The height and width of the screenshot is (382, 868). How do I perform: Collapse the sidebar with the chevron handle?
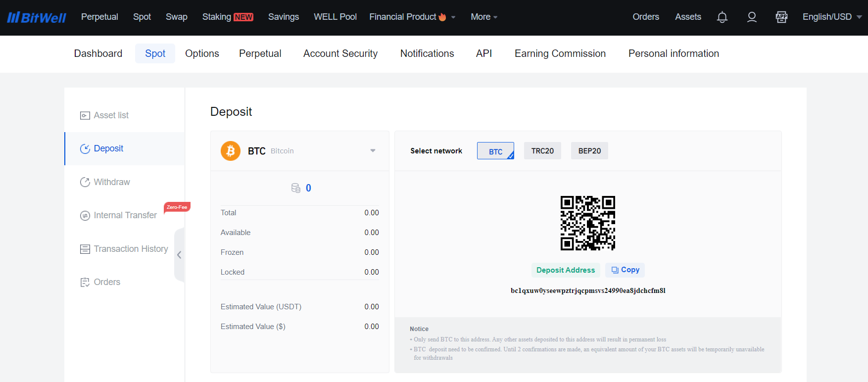coord(179,255)
